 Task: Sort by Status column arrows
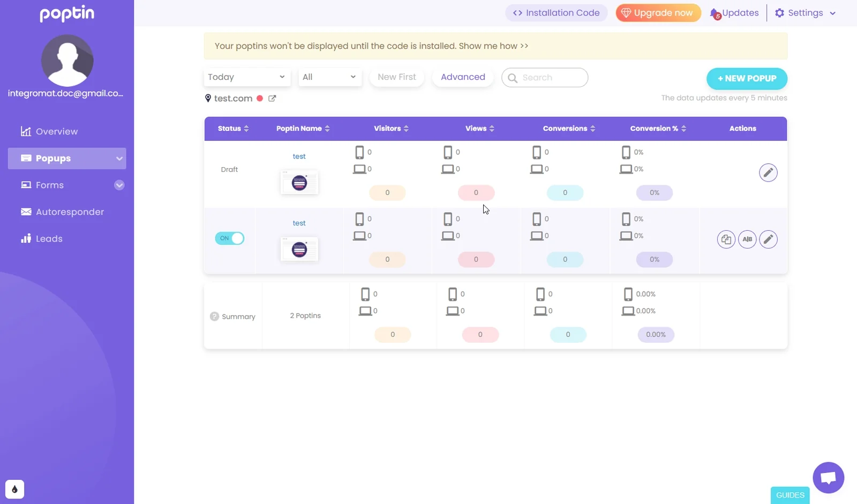246,129
